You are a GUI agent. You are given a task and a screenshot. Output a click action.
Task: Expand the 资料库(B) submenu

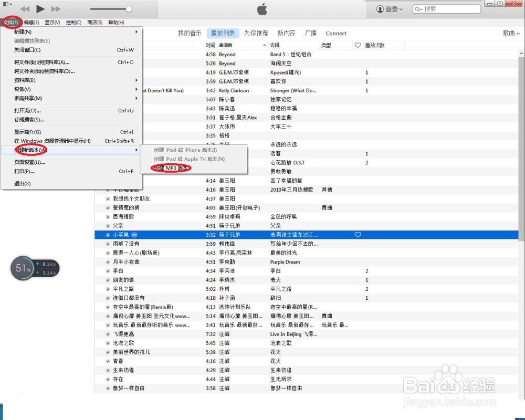click(x=71, y=80)
